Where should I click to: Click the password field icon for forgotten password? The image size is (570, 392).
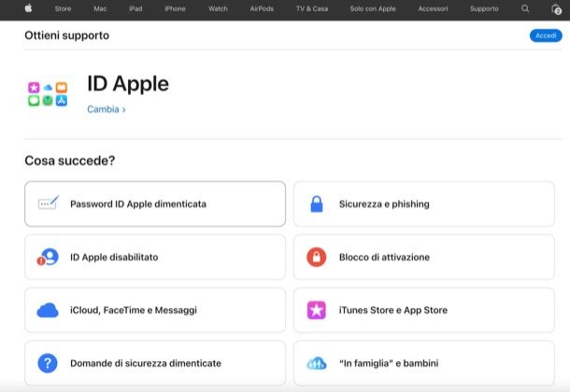point(49,203)
